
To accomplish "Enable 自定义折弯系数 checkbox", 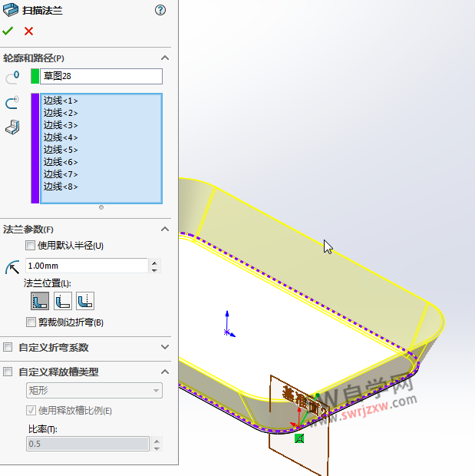I will coord(8,347).
